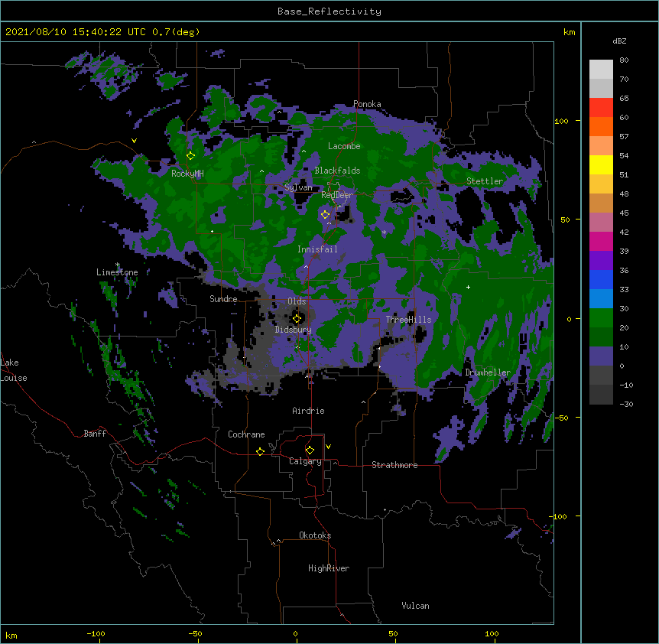Click the Ponoka city label

[367, 104]
